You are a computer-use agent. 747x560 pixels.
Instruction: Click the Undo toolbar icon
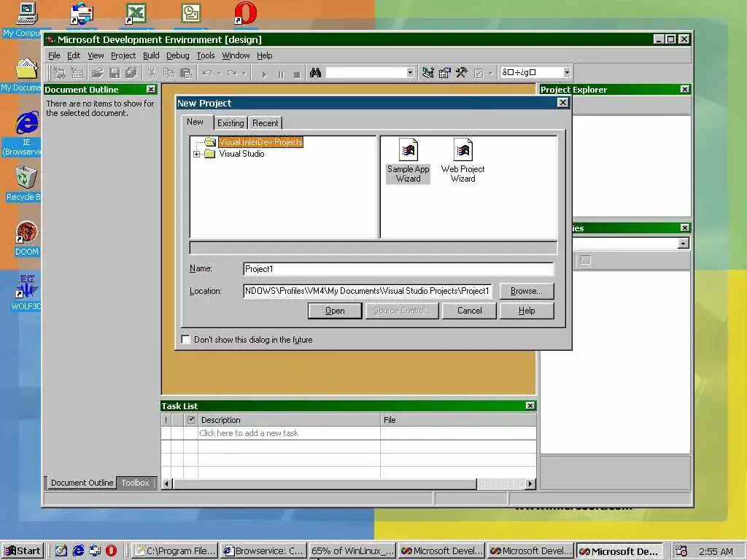207,73
